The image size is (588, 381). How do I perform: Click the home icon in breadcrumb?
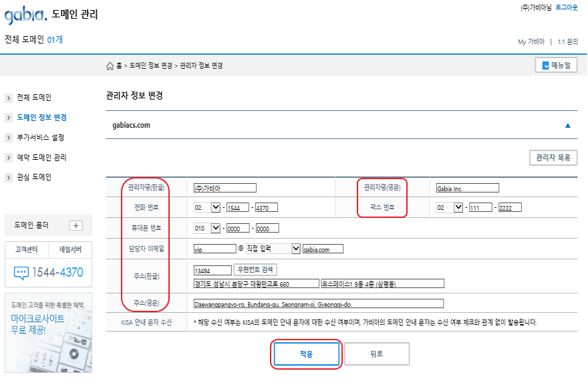[x=110, y=66]
